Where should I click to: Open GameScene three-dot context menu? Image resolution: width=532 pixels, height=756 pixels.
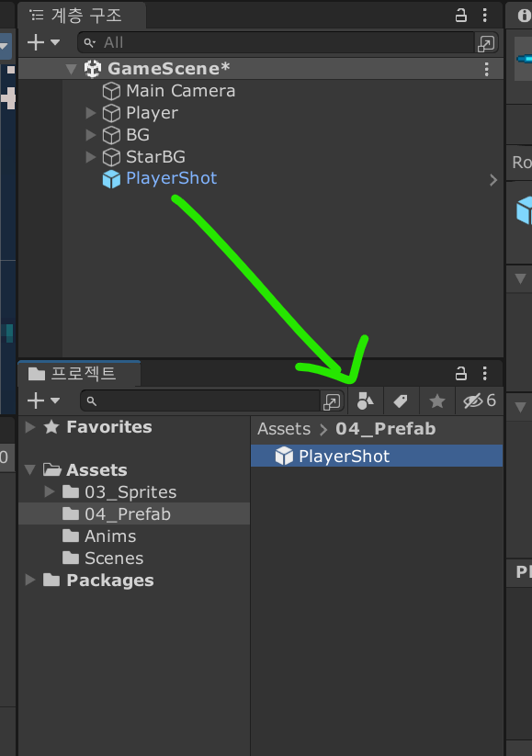tap(487, 69)
